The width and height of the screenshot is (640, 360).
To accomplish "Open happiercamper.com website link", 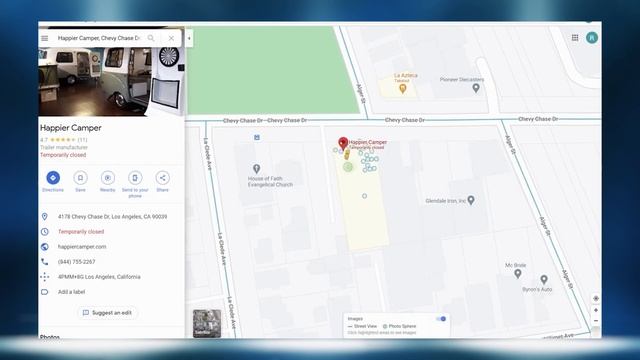I will coord(82,247).
